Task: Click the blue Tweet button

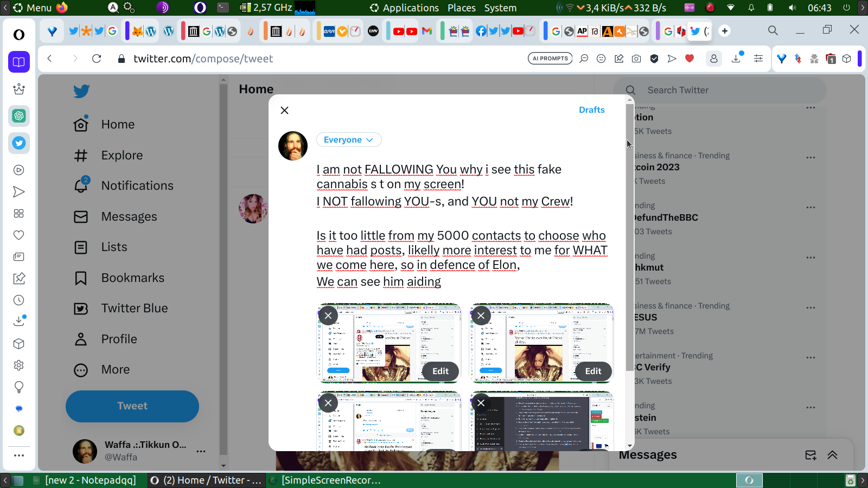Action: (132, 406)
